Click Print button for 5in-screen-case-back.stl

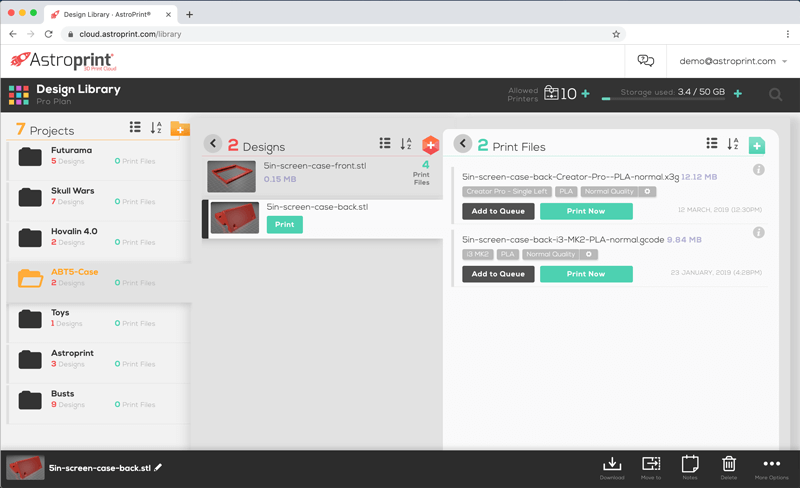coord(285,225)
